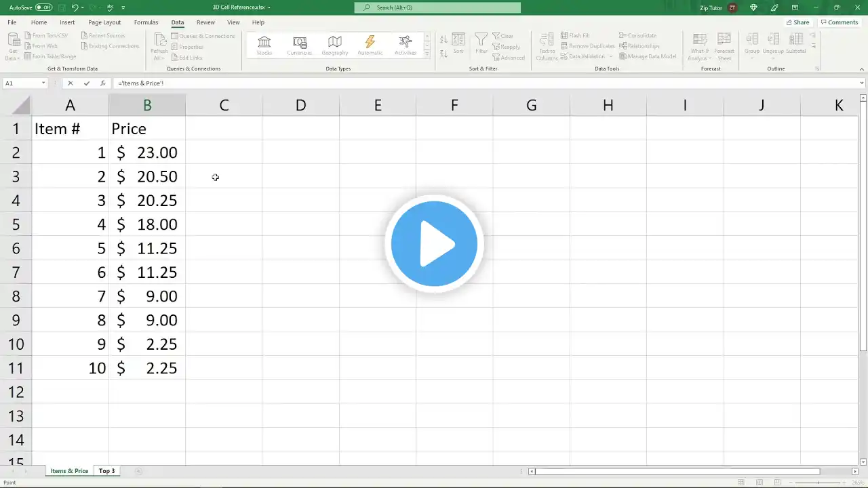Screen dimensions: 868x488
Task: Apply Automatic data type
Action: click(x=370, y=45)
